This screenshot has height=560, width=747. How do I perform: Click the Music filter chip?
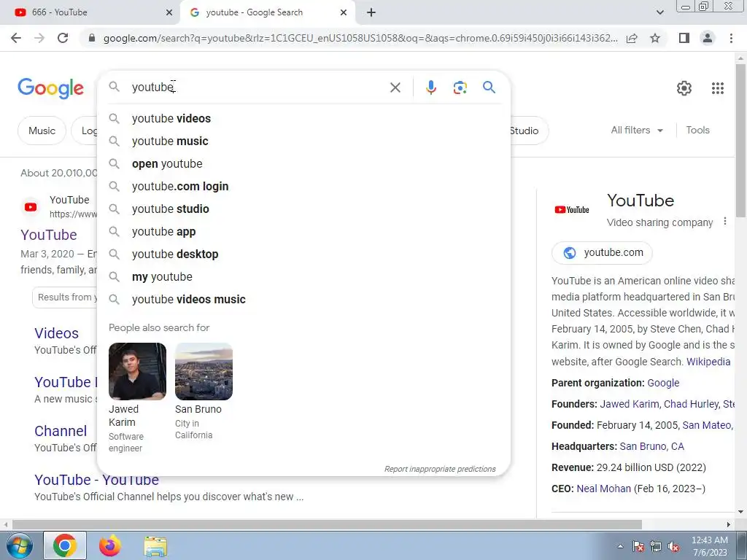pyautogui.click(x=42, y=131)
